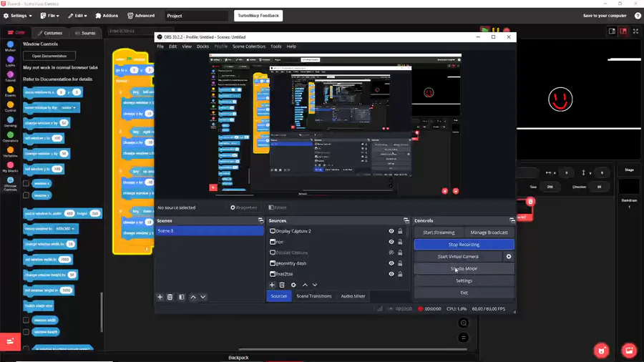Select the Control block category in TurboWarp
Image resolution: width=644 pixels, height=362 pixels.
pyautogui.click(x=10, y=107)
